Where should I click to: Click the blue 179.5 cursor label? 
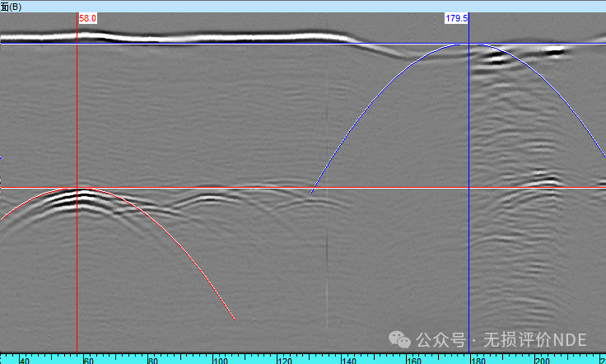pyautogui.click(x=456, y=17)
